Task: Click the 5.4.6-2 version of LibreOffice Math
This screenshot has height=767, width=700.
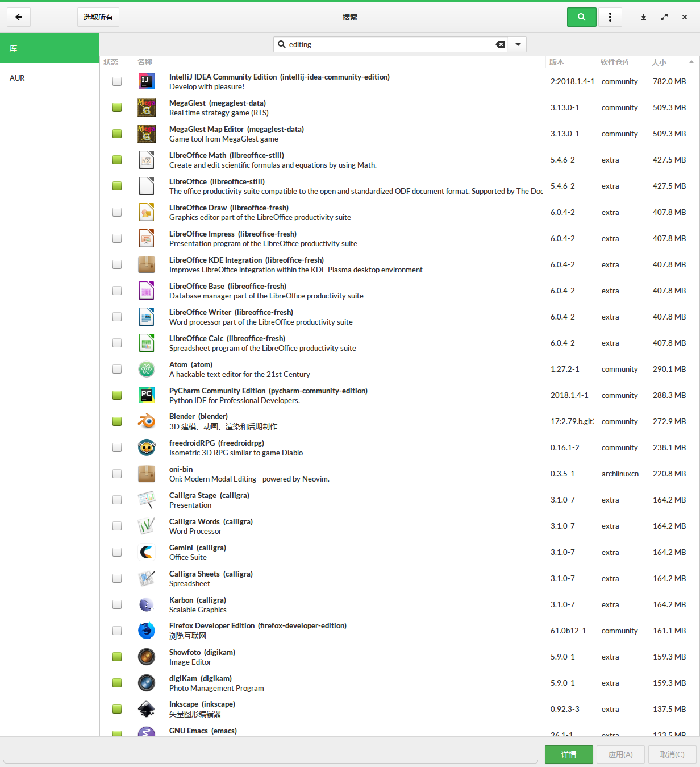Action: [562, 160]
